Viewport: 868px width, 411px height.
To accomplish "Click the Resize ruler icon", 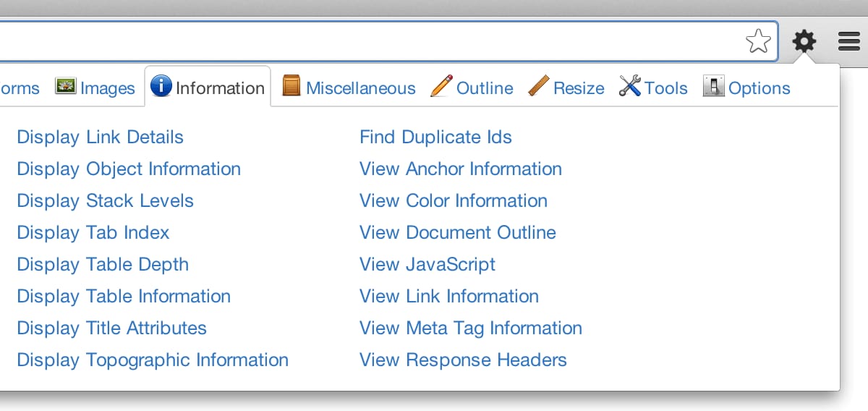I will coord(538,86).
